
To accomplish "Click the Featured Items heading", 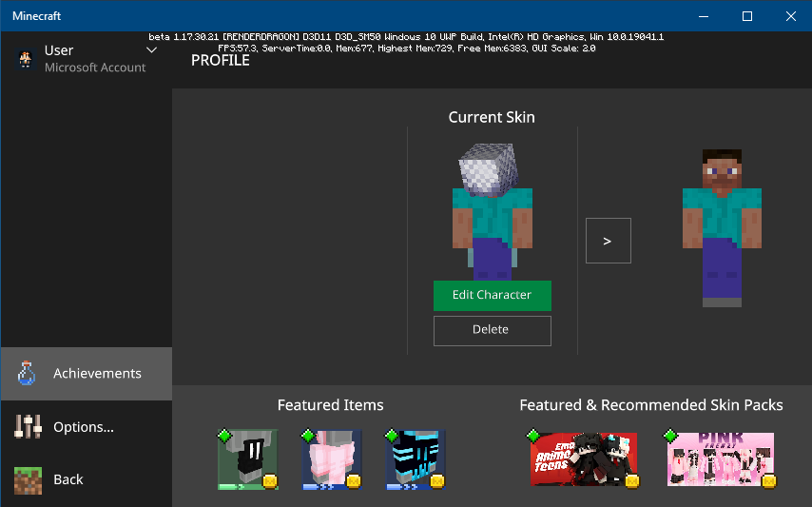I will [x=330, y=405].
